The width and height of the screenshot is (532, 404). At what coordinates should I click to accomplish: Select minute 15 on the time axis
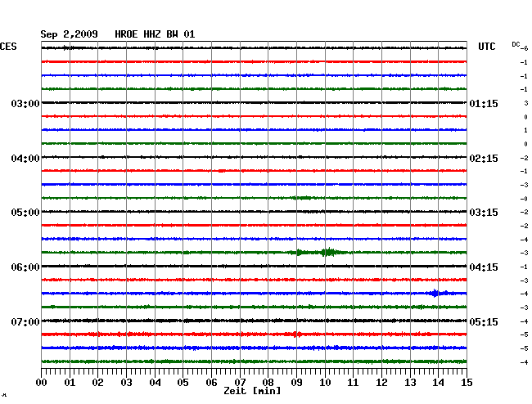click(467, 382)
